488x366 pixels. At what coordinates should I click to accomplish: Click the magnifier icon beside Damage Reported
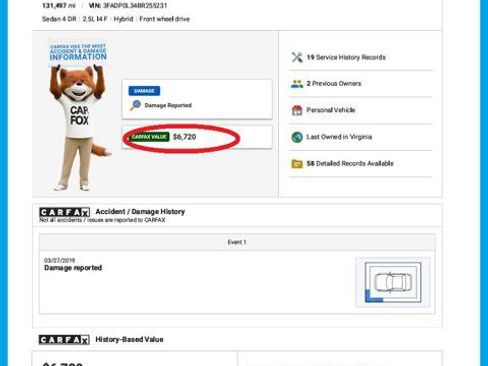pos(135,105)
